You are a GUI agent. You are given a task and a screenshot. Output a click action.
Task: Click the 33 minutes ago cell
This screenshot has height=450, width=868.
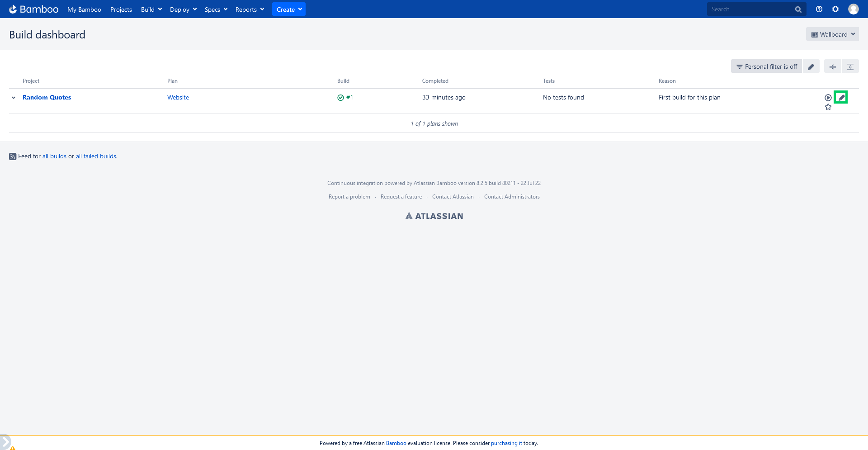pyautogui.click(x=443, y=97)
